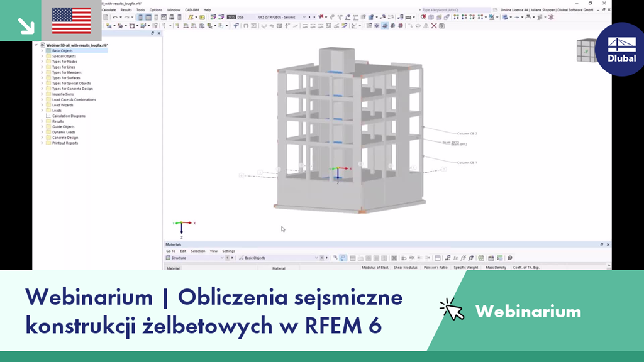The height and width of the screenshot is (362, 644).
Task: Click the Undo arrow icon
Action: coord(115,17)
